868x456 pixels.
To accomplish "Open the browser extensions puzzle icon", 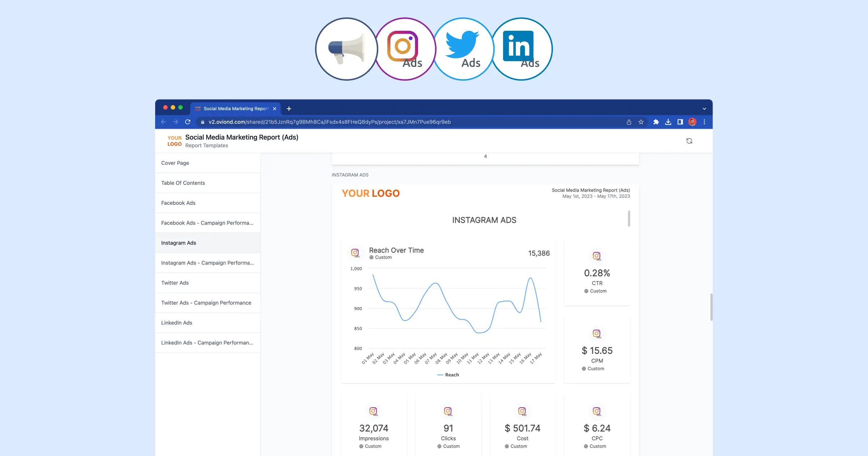I will pos(656,122).
